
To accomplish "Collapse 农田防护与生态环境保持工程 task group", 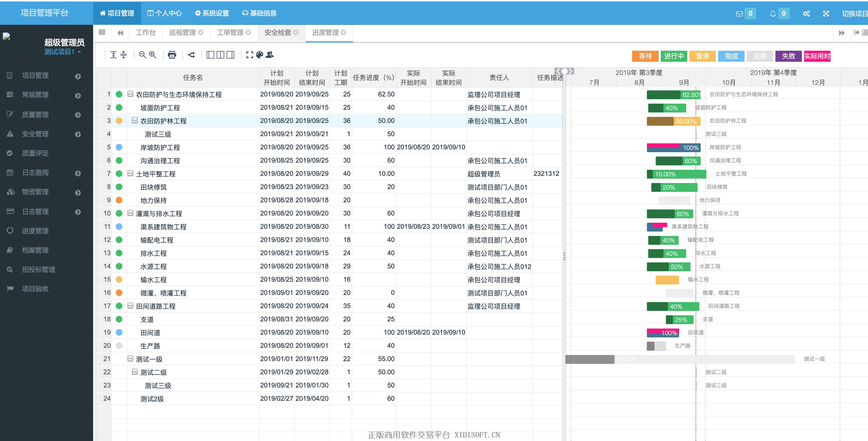I will (130, 94).
